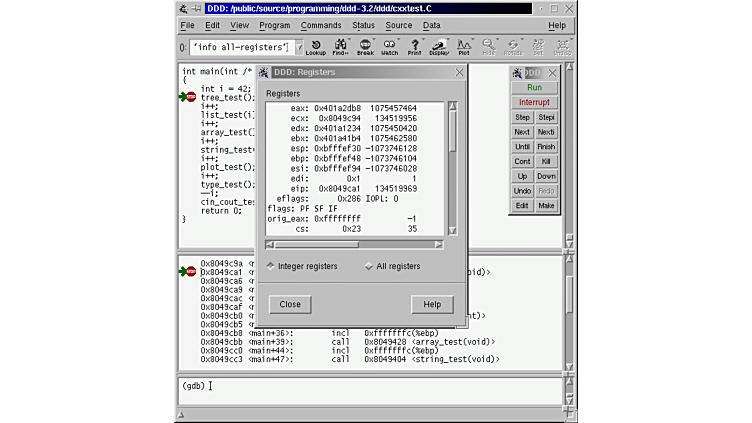Click the red Interrupt button
This screenshot has height=423, width=752.
tap(534, 102)
